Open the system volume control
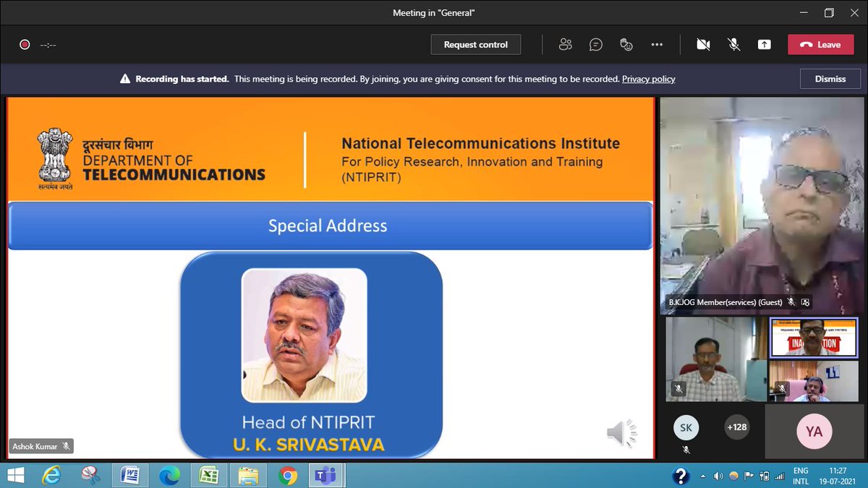 click(x=718, y=476)
